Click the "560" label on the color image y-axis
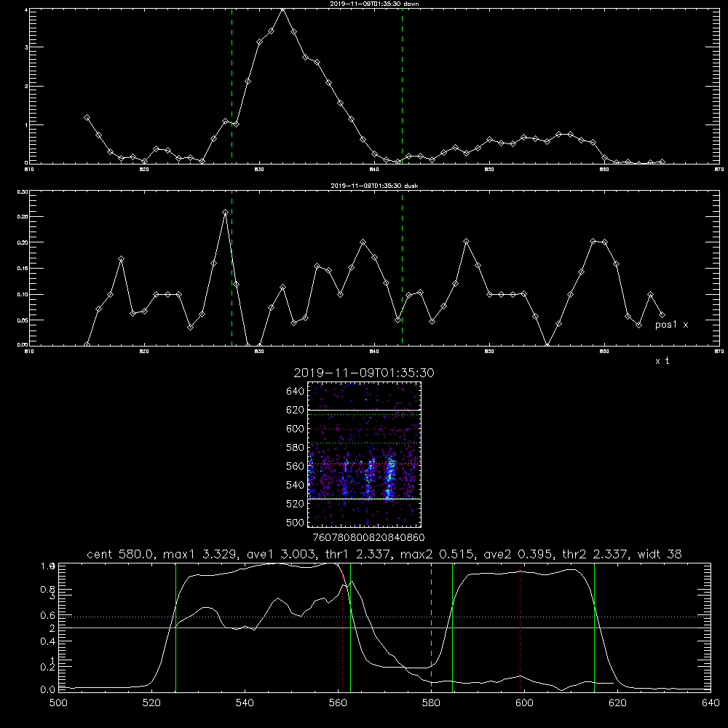Screen dimensions: 728x728 point(296,467)
